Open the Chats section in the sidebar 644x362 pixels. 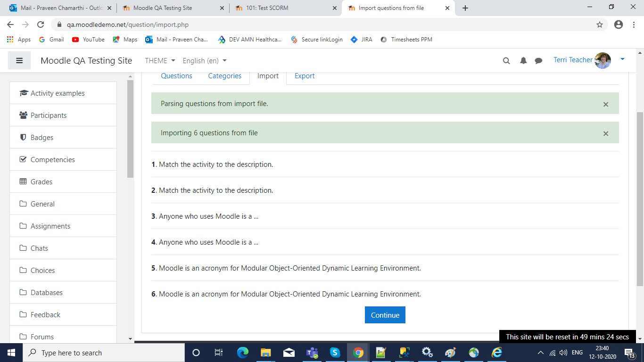63,248
